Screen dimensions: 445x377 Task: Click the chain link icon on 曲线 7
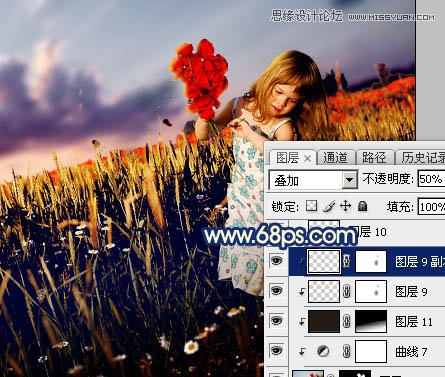click(347, 352)
